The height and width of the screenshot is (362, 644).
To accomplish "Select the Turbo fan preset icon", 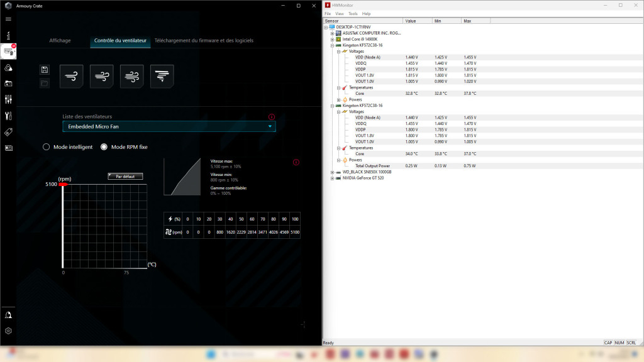I will (131, 75).
